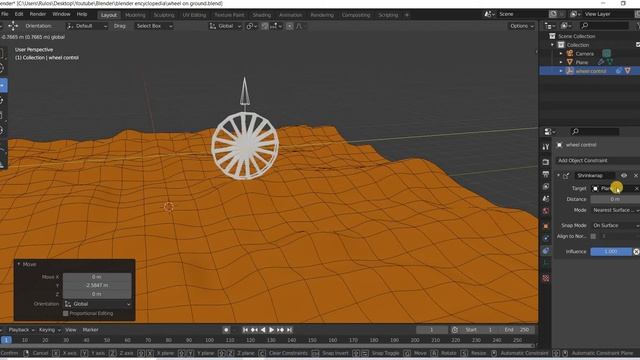Enable Proportional Editing in Move panel

[x=65, y=313]
